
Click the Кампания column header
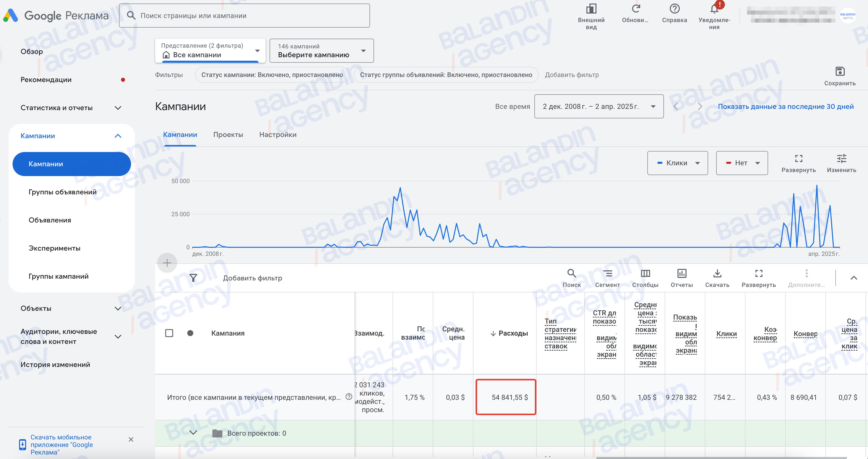228,333
